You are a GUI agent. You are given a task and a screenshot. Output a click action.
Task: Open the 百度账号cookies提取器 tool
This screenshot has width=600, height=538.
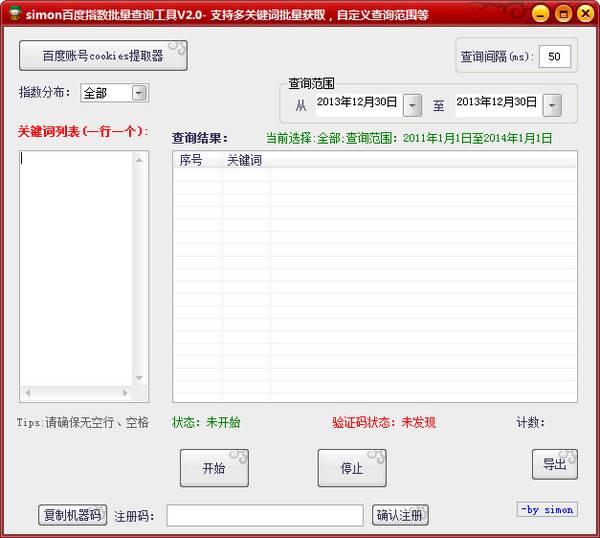point(103,56)
